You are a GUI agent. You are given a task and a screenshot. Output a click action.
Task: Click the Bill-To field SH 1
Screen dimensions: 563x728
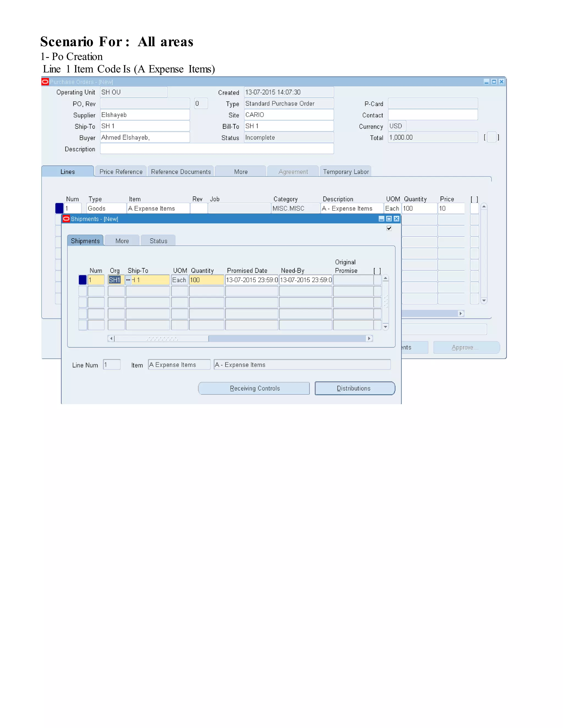(289, 126)
